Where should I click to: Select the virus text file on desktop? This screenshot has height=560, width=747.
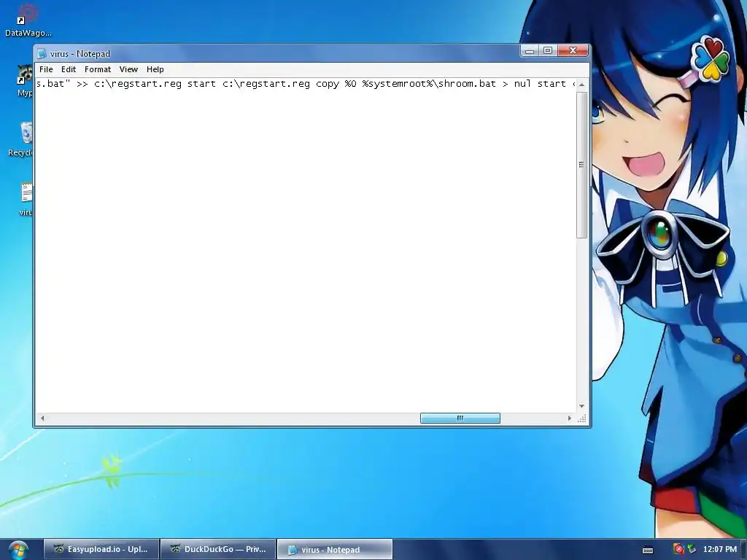(x=26, y=199)
